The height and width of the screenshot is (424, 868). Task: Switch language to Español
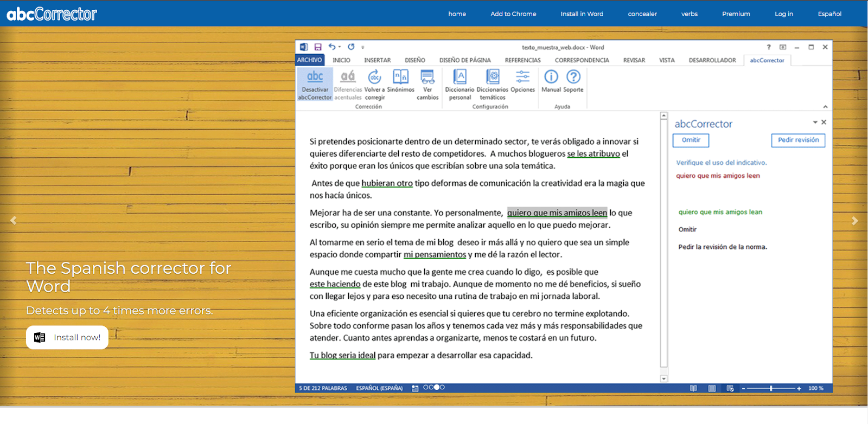[x=829, y=14]
